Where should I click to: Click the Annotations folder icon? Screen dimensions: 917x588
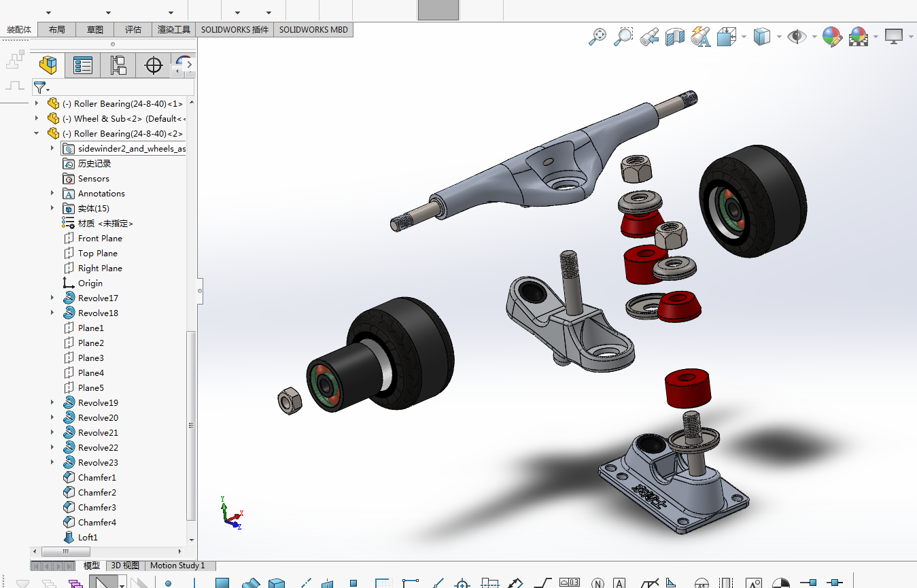[x=69, y=194]
